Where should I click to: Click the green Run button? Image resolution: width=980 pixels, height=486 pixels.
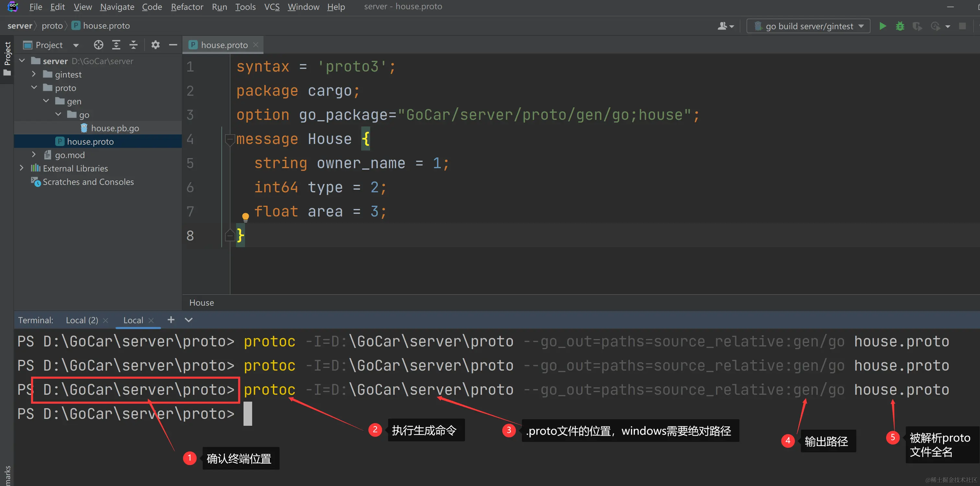(x=882, y=26)
